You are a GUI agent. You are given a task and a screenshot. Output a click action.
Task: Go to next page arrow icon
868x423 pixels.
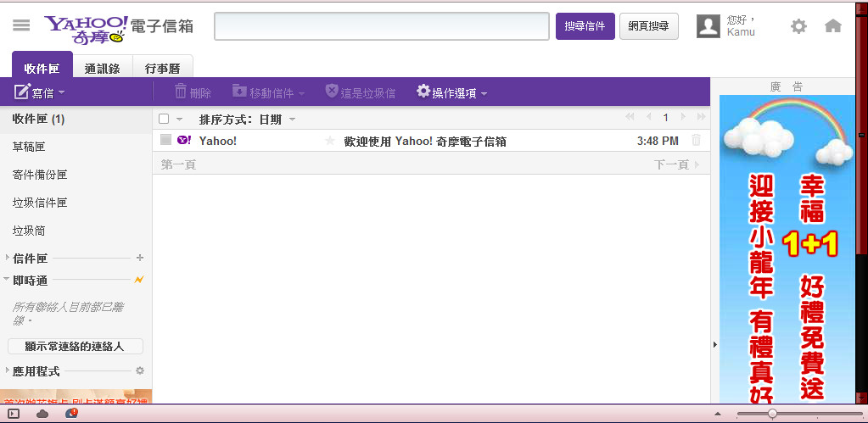pyautogui.click(x=683, y=117)
